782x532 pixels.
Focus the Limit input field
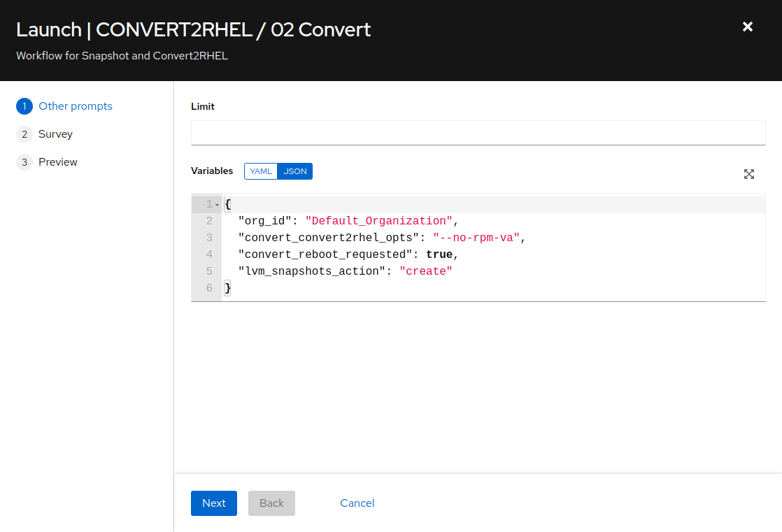coord(478,133)
